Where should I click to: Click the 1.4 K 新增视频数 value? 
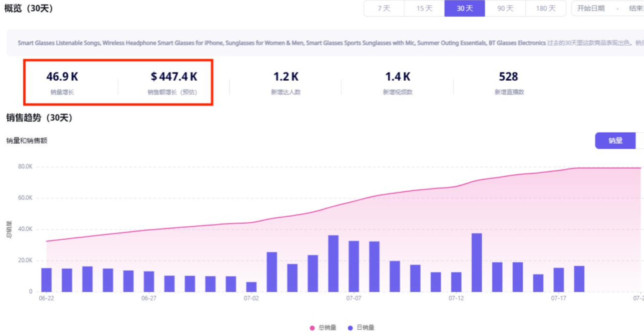tap(398, 77)
